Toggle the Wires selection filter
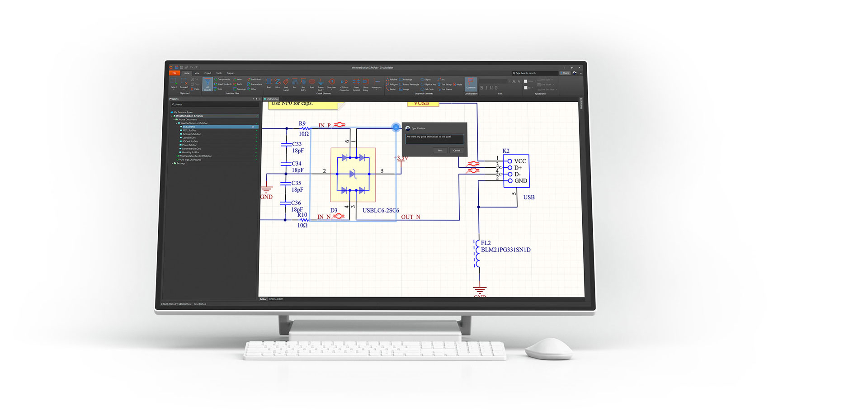The height and width of the screenshot is (416, 868). (238, 80)
